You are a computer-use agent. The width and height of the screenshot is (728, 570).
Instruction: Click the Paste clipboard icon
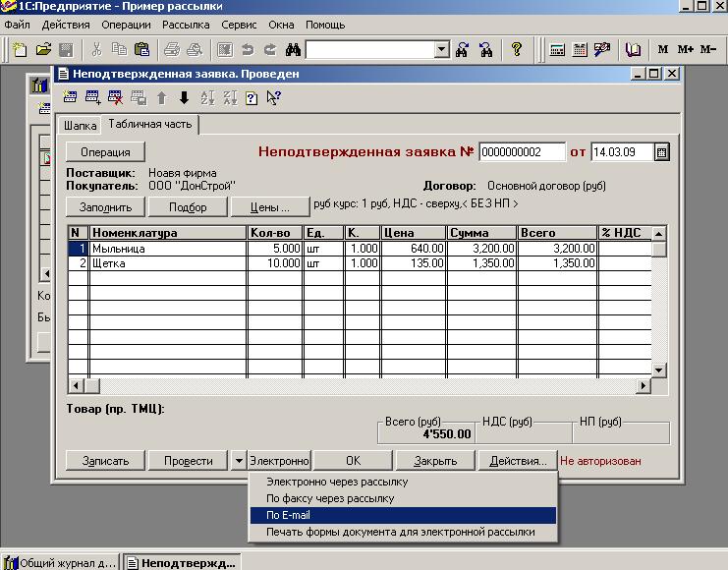pyautogui.click(x=141, y=49)
